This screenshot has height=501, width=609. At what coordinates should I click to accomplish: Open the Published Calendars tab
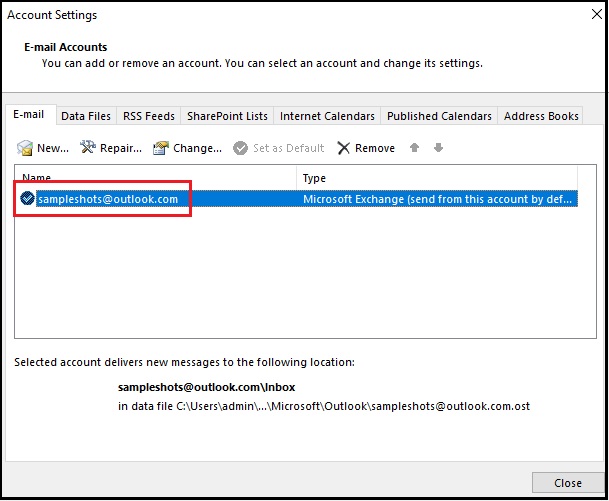click(x=439, y=116)
